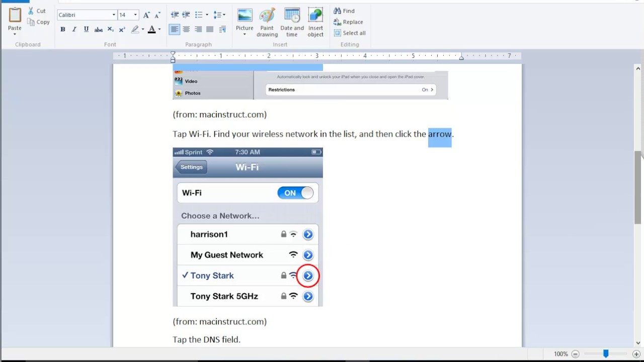Toggle italic formatting
Image resolution: width=644 pixels, height=362 pixels.
point(74,30)
